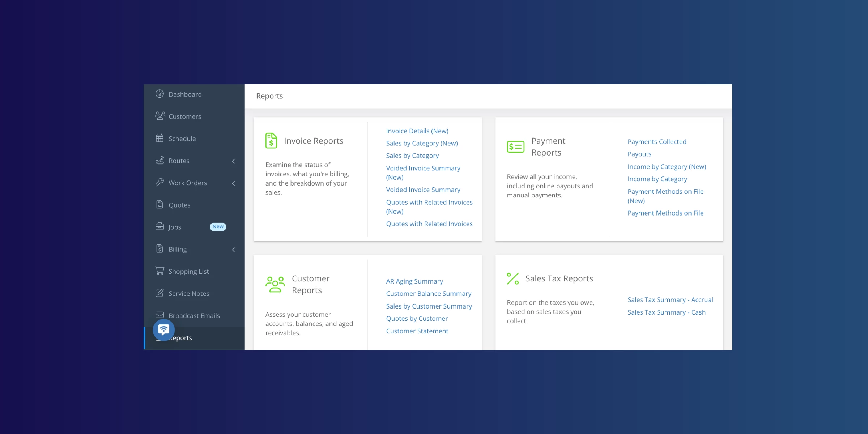The width and height of the screenshot is (868, 434).
Task: Open the chat support bubble icon
Action: click(x=163, y=329)
